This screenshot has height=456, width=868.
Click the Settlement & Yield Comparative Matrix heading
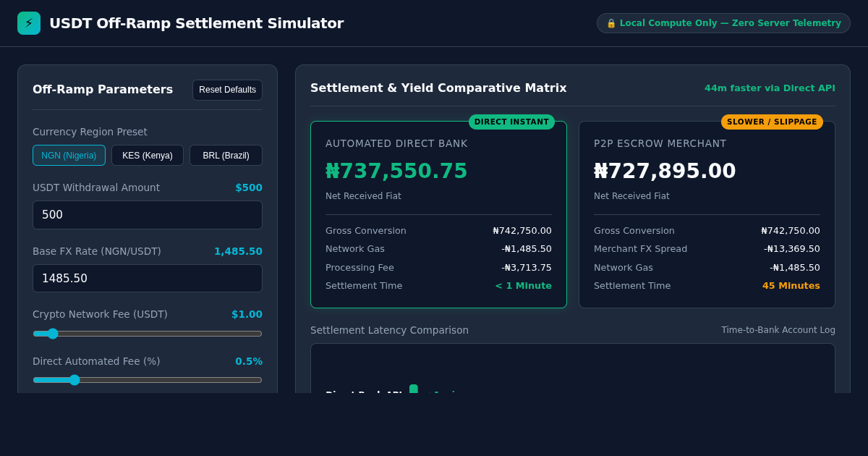[x=438, y=88]
